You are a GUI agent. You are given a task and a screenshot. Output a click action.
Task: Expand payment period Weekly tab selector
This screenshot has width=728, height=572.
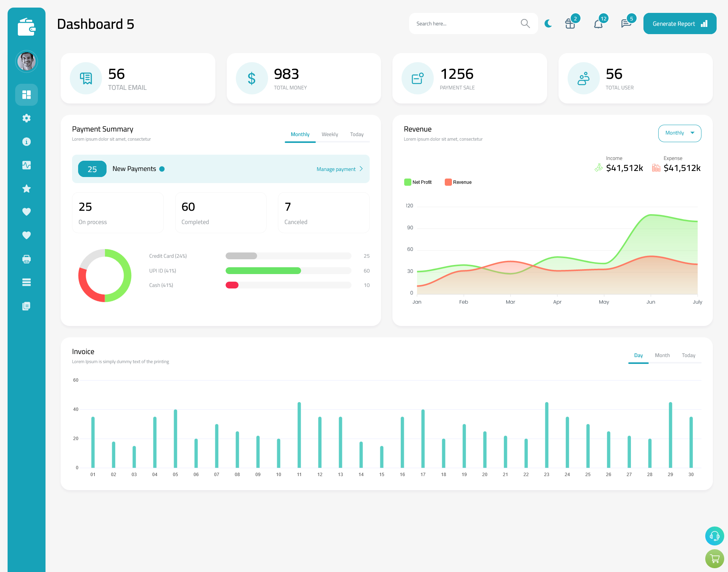pos(328,134)
